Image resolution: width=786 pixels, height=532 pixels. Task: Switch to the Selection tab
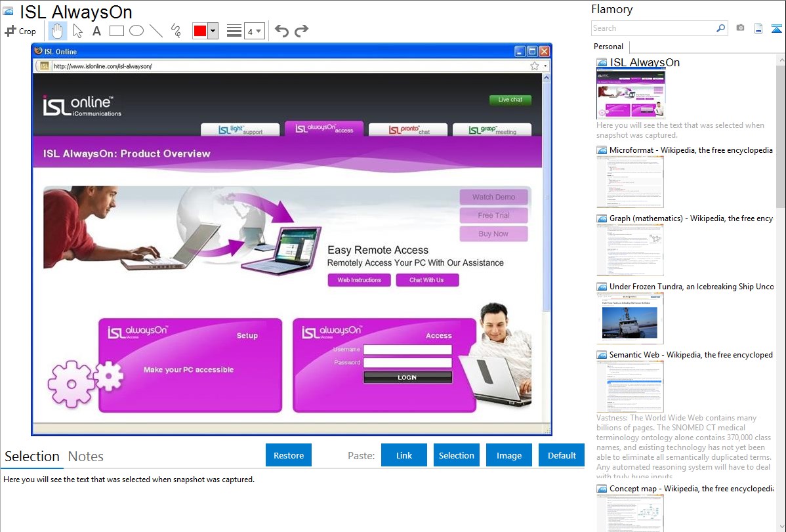(31, 457)
